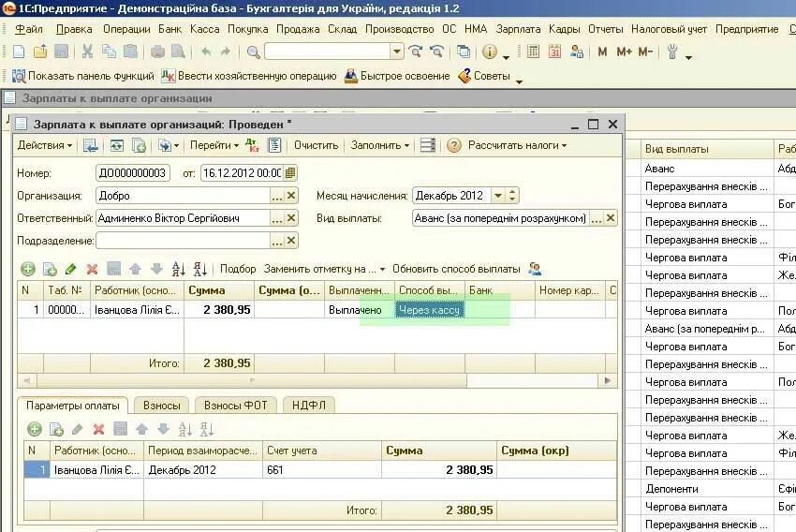The height and width of the screenshot is (532, 796).
Task: Open the Банк menu
Action: (x=170, y=29)
